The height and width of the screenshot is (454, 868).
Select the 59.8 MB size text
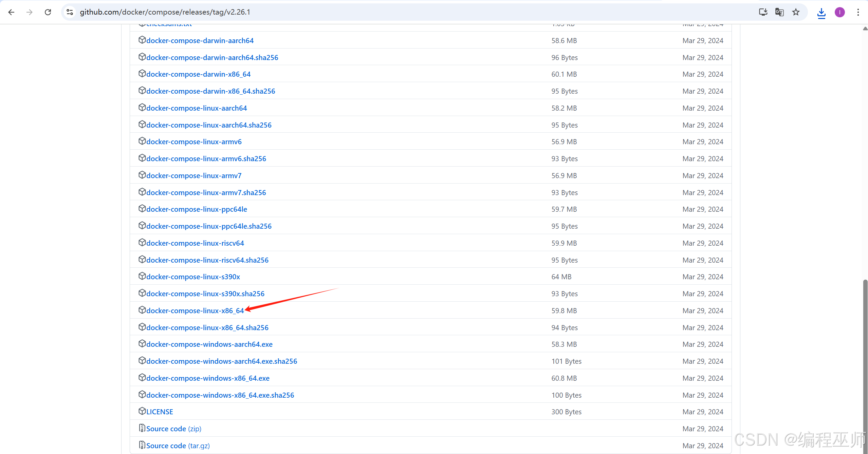[x=564, y=311]
